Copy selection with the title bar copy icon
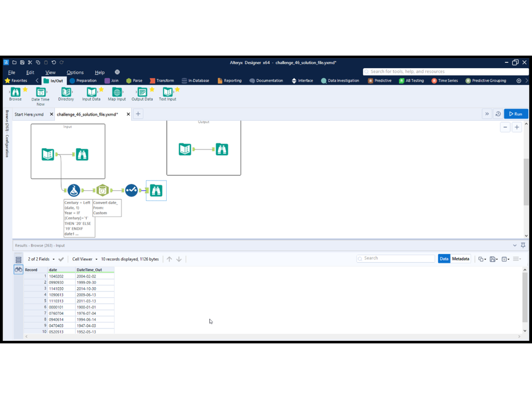Screen dimensions: 532x399 [x=38, y=62]
